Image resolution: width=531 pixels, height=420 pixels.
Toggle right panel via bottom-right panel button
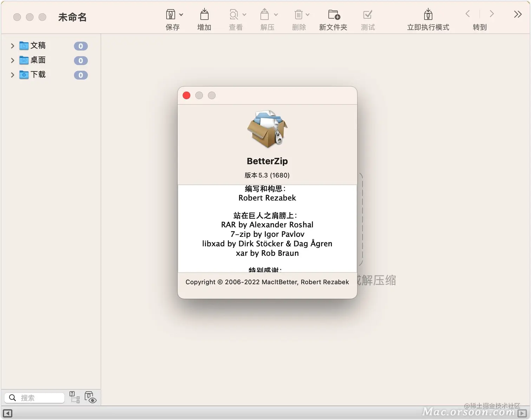(522, 413)
